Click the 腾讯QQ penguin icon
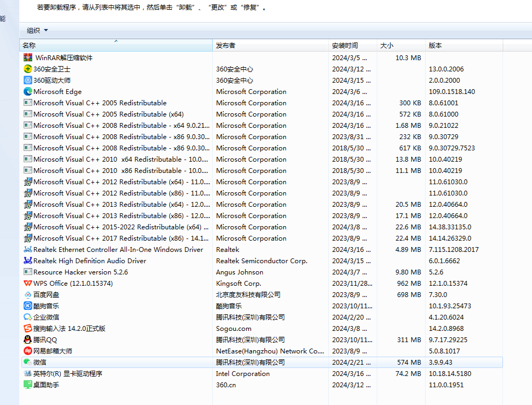The height and width of the screenshot is (405, 532). pyautogui.click(x=28, y=339)
